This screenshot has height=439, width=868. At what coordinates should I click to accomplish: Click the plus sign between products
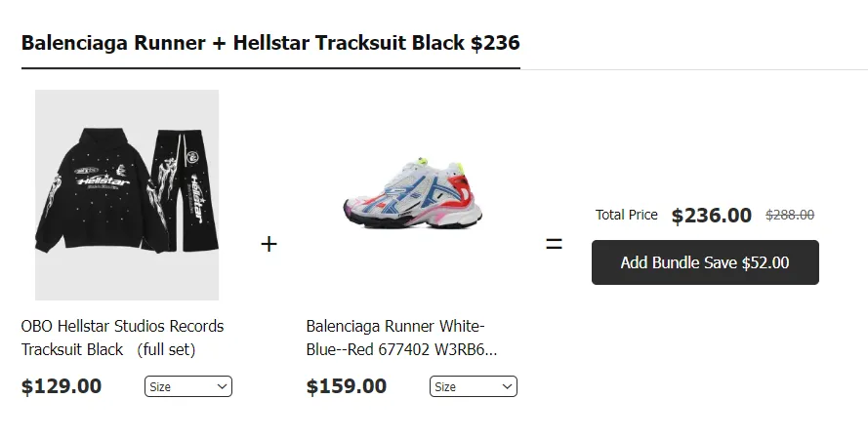[x=269, y=244]
